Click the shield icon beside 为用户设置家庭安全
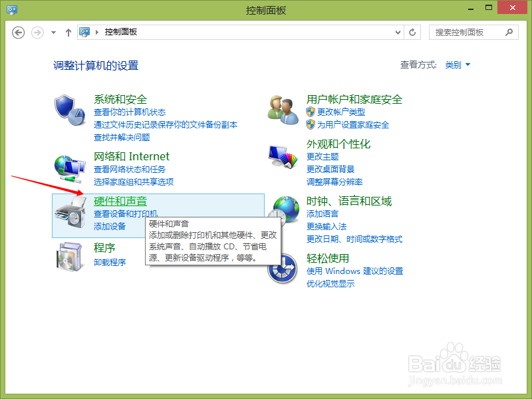Screen dimensions: 532x399 [311, 124]
